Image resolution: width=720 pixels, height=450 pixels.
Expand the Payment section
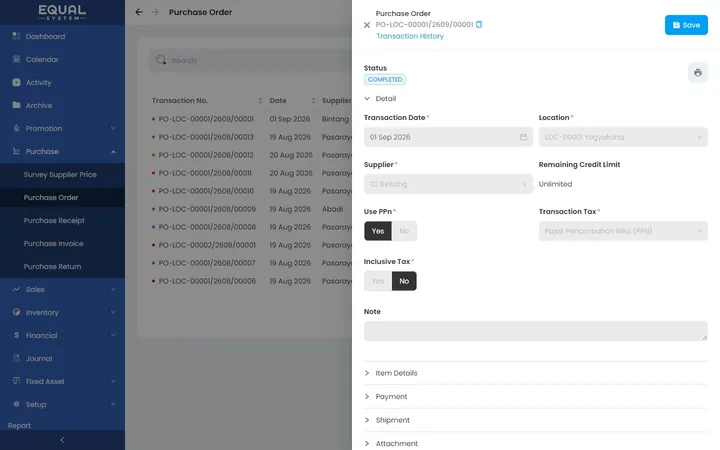[367, 396]
